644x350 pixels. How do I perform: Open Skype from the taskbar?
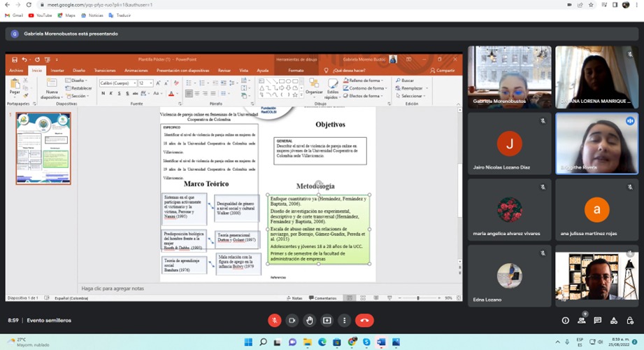(366, 342)
